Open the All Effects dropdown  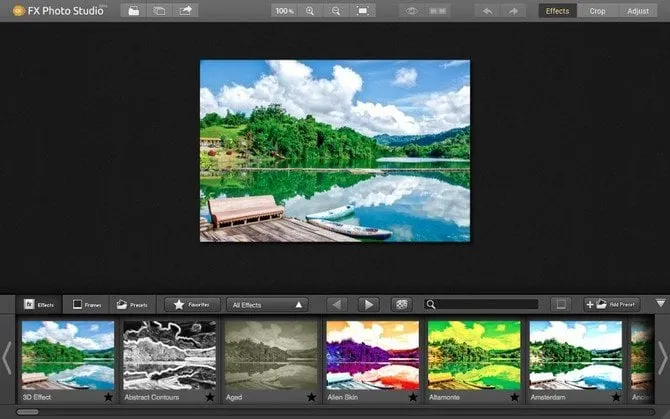coord(267,304)
